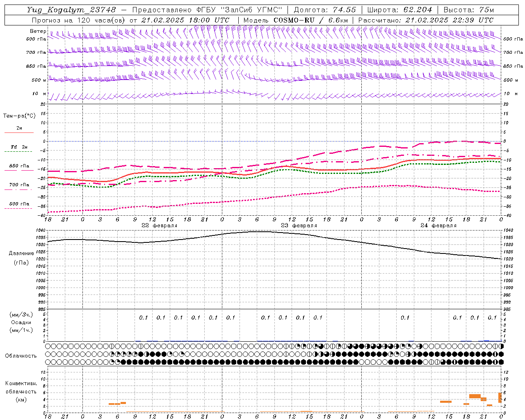Click the Осадки panel label
The height and width of the screenshot is (420, 525).
[x=21, y=322]
